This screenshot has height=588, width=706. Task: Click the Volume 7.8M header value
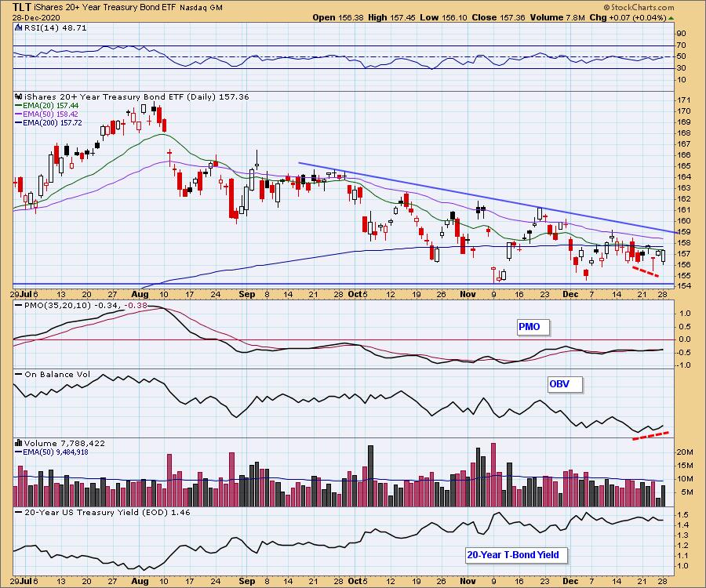tap(557, 17)
